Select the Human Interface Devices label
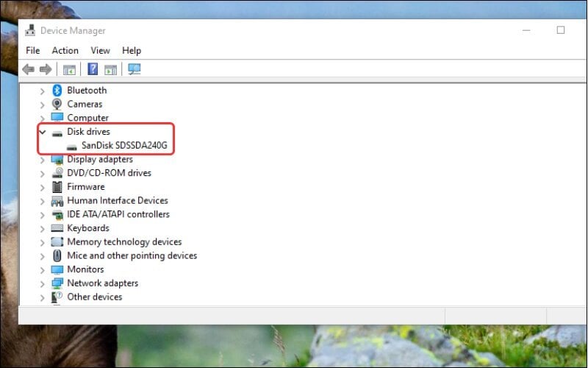Screen dimensions: 588x368 (118, 200)
